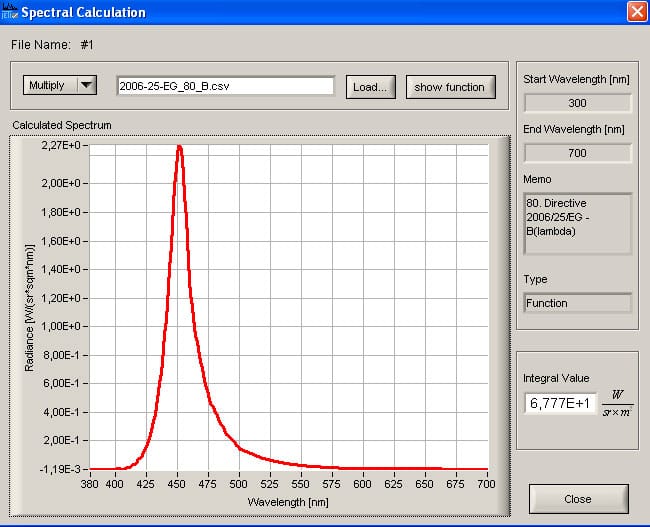Click the Memo box with Directive text
The width and height of the screenshot is (650, 527).
click(x=577, y=223)
